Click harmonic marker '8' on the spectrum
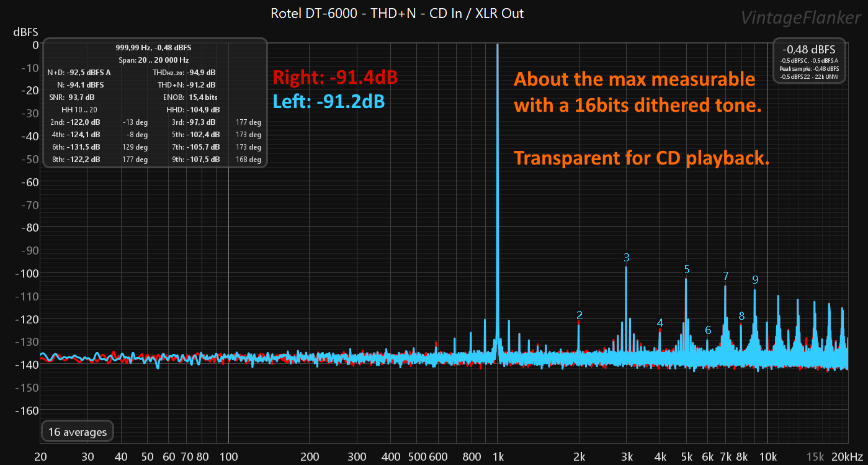 tap(741, 316)
